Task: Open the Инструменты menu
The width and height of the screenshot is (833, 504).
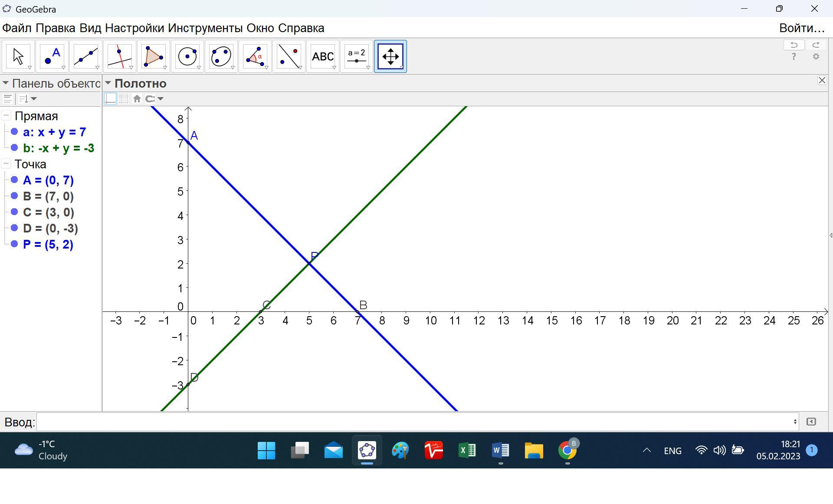Action: pyautogui.click(x=205, y=28)
